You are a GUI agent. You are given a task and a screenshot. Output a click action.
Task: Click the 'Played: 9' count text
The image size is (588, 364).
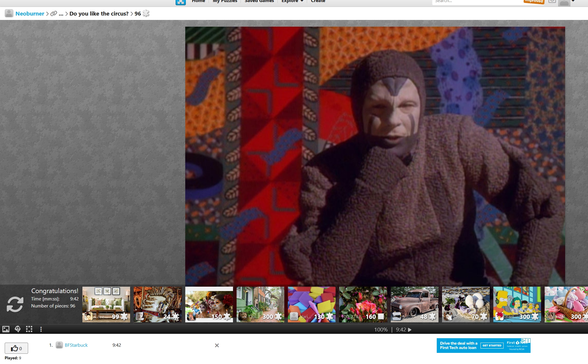tap(13, 358)
